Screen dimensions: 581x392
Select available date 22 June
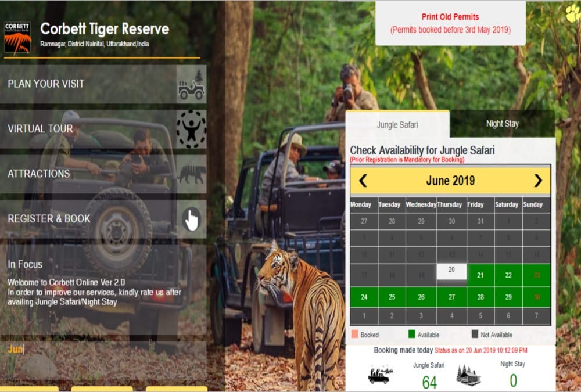(x=508, y=275)
